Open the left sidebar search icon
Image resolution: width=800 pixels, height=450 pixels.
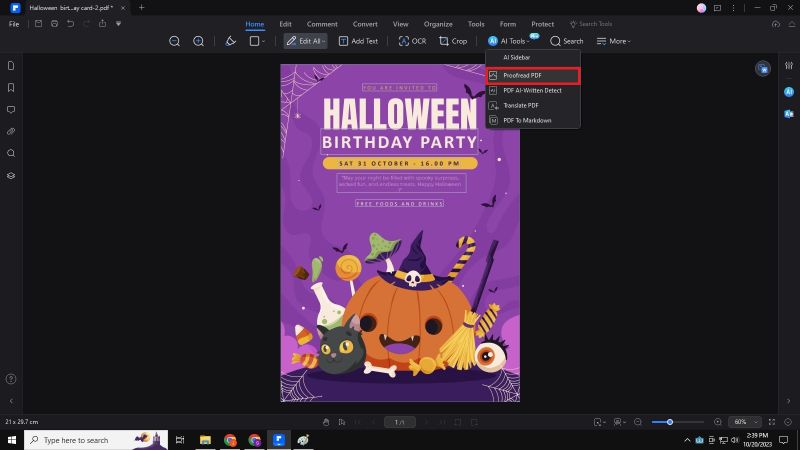tap(11, 153)
